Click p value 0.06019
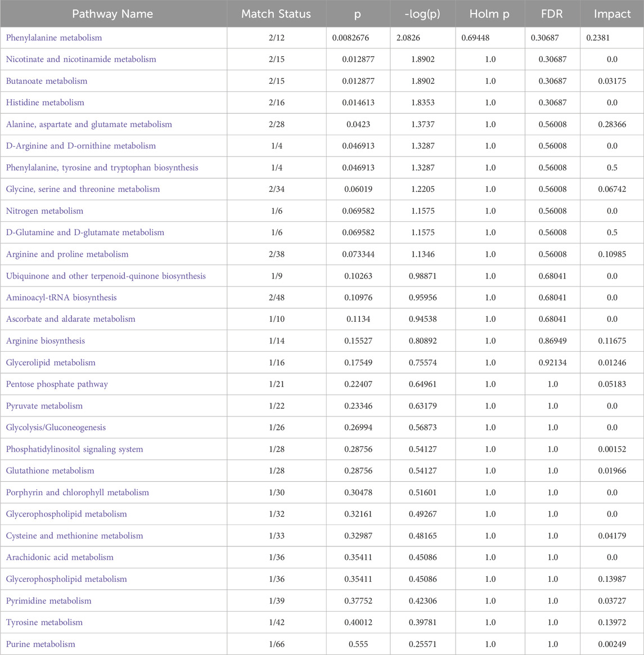 coord(358,189)
